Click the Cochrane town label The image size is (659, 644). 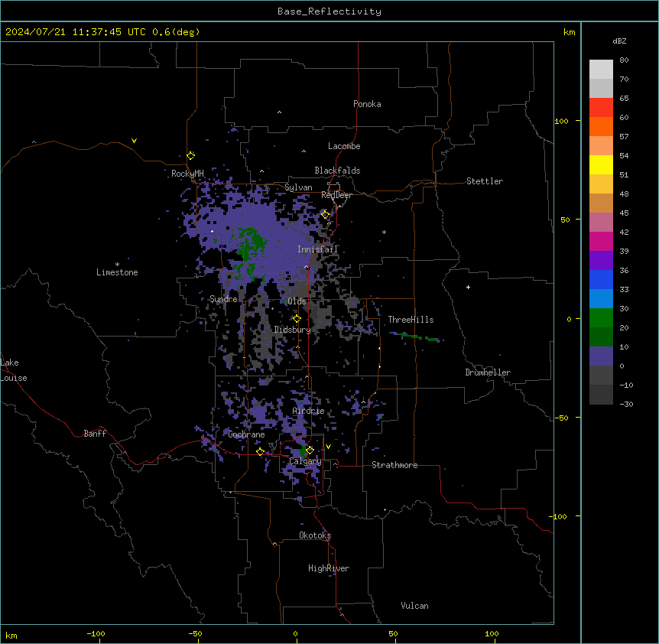click(x=246, y=434)
